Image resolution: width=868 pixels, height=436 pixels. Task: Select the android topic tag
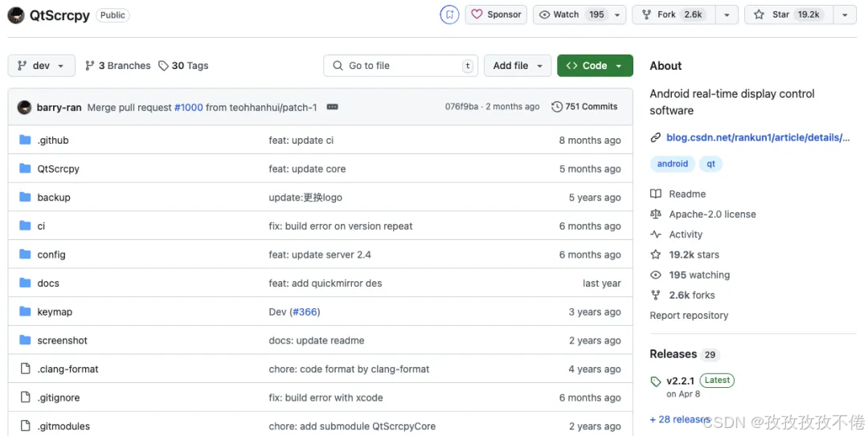click(673, 164)
